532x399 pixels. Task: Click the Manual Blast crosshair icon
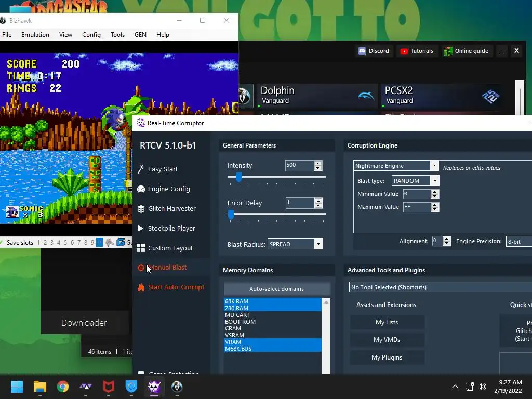[x=141, y=268]
